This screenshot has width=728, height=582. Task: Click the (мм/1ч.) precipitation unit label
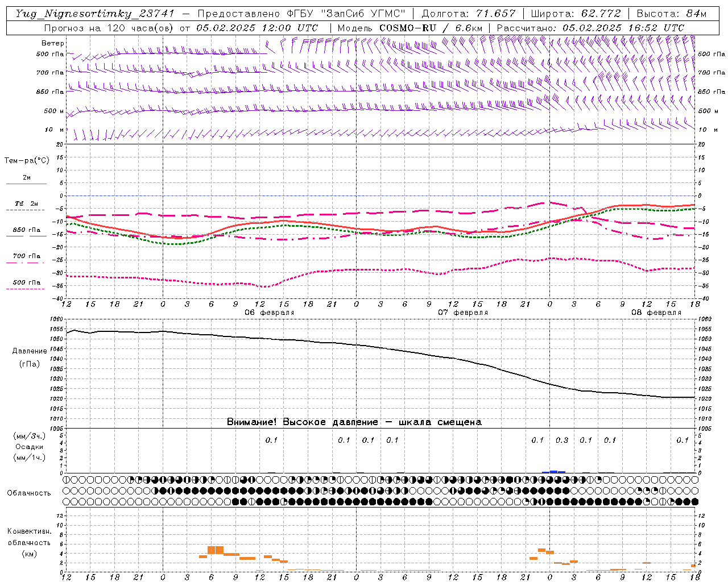pos(29,458)
